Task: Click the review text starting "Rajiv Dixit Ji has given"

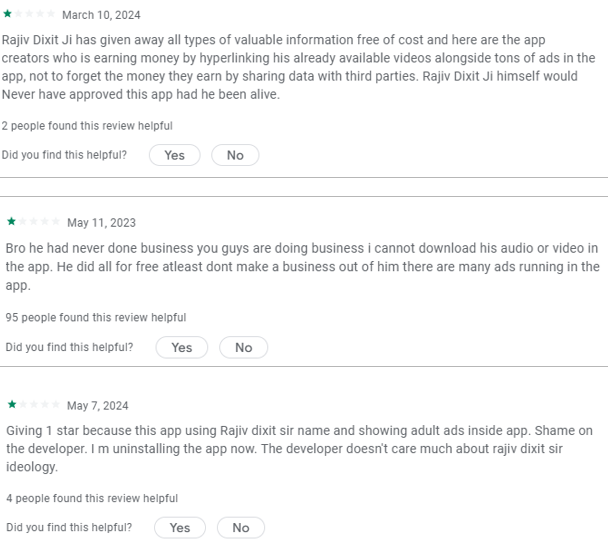Action: click(298, 67)
